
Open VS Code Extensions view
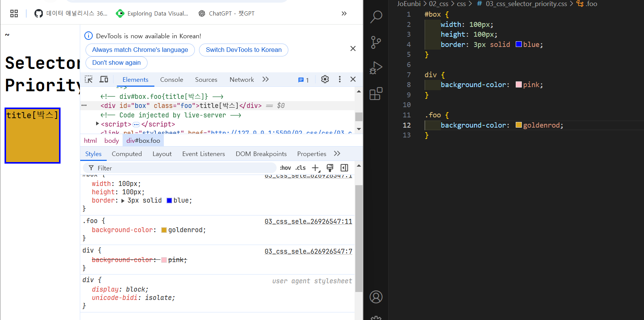376,94
